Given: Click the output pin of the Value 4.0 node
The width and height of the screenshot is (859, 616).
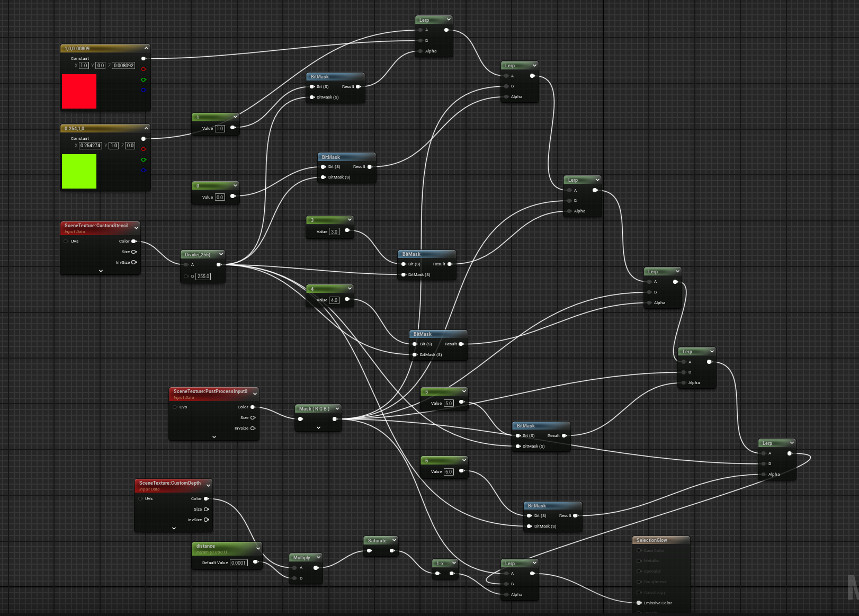Looking at the screenshot, I should [347, 299].
